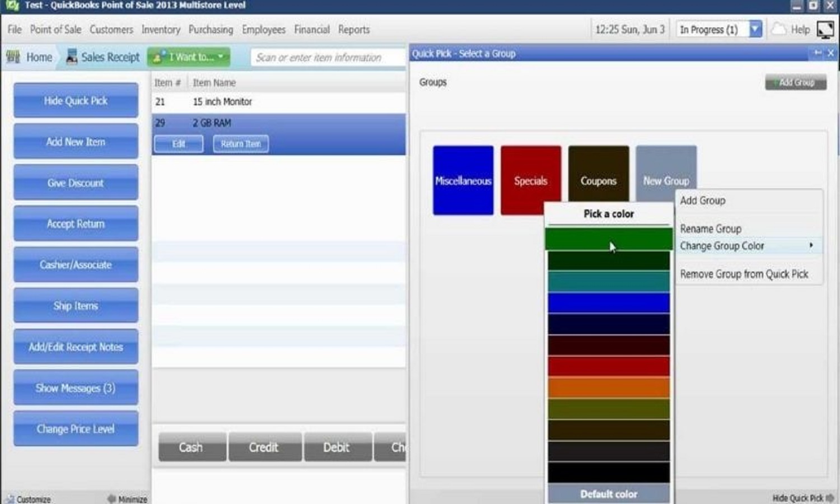Image resolution: width=840 pixels, height=504 pixels.
Task: Click the scan or enter item field
Action: tap(326, 57)
